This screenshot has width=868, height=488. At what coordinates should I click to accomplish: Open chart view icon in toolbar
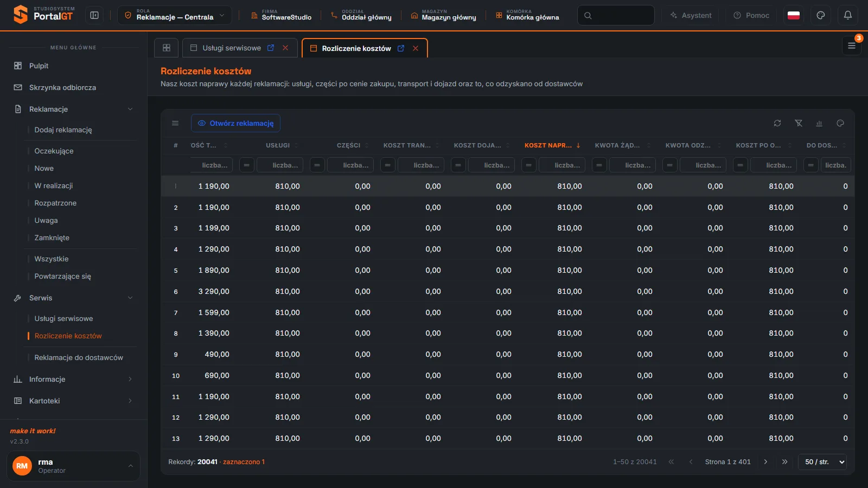819,123
